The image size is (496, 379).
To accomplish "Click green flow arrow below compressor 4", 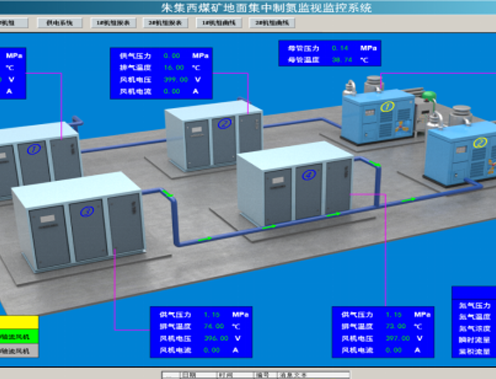I will [269, 227].
